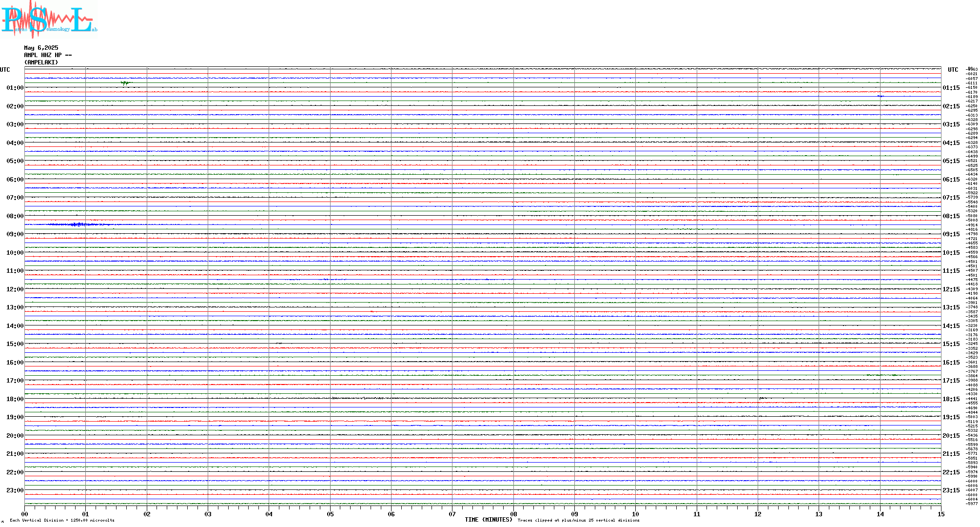
Task: Click the 22:00 hour label
Action: click(x=15, y=472)
